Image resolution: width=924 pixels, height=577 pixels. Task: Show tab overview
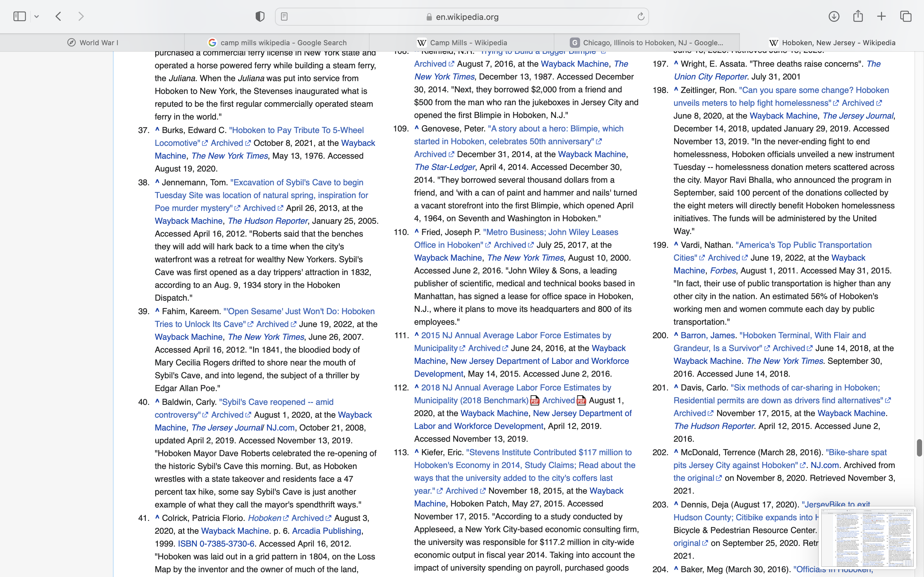906,16
